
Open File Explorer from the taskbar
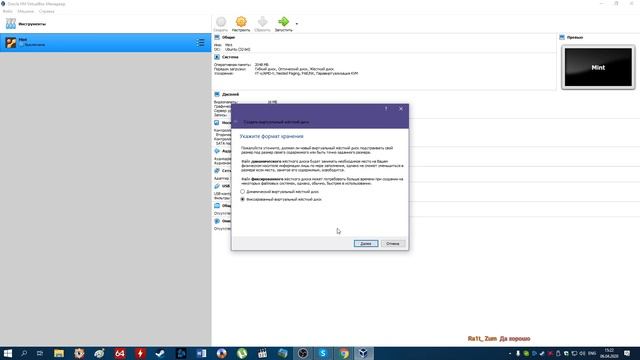tap(59, 353)
